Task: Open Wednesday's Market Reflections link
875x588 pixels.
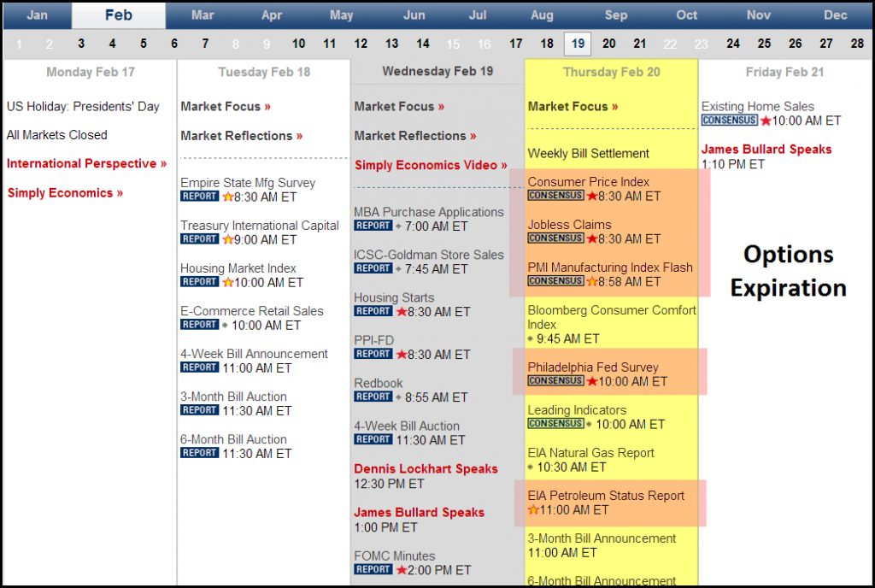Action: (415, 136)
